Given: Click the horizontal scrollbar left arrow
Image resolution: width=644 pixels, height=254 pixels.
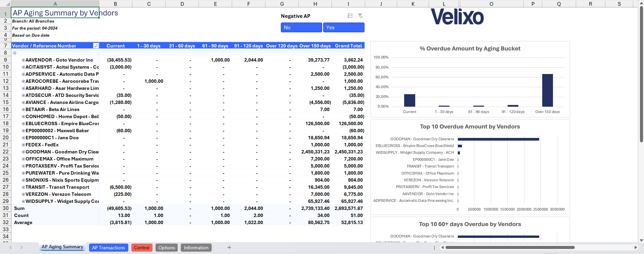Looking at the screenshot, I should pyautogui.click(x=442, y=248).
